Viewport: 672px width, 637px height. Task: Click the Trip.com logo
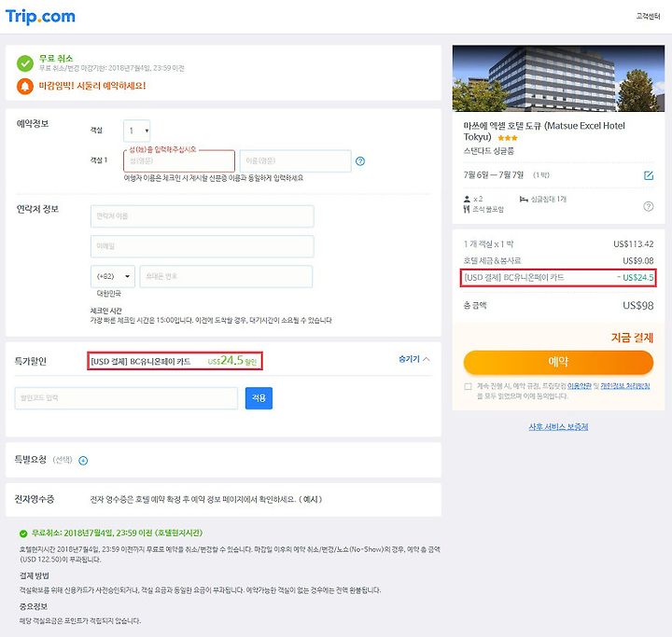tap(40, 17)
